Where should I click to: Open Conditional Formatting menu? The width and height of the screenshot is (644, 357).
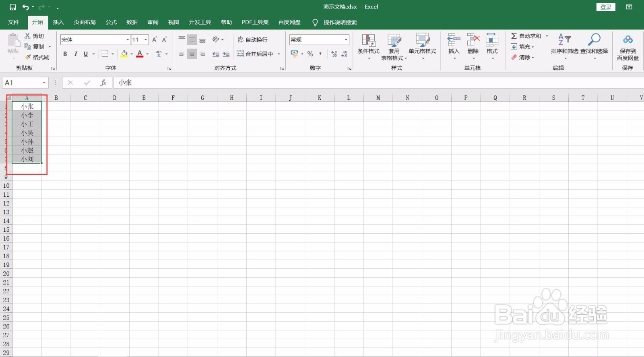point(368,47)
